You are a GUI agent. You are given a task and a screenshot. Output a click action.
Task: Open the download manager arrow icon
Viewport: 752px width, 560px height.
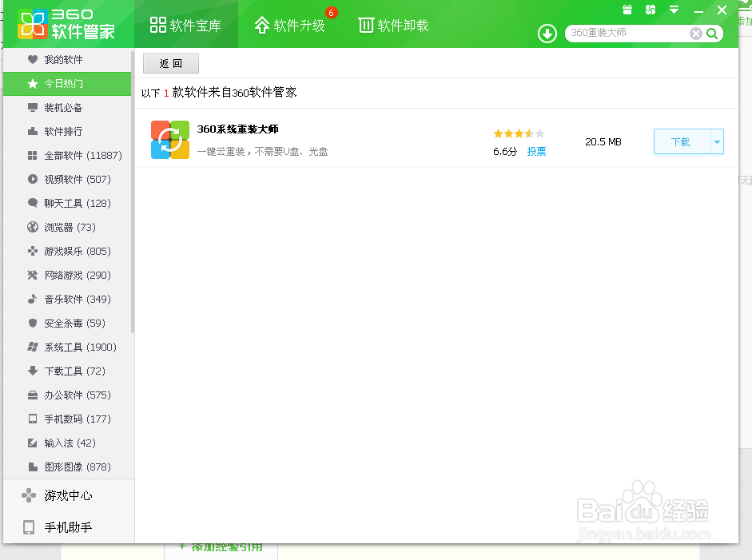[547, 34]
